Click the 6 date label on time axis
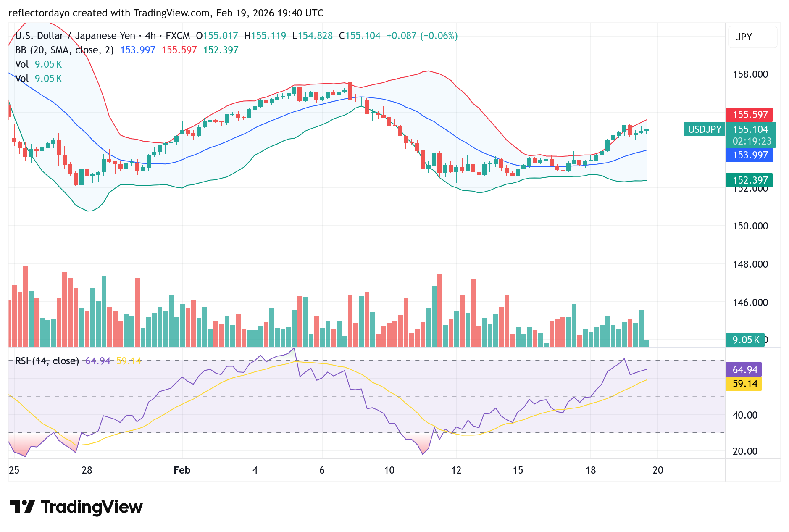 pyautogui.click(x=322, y=470)
